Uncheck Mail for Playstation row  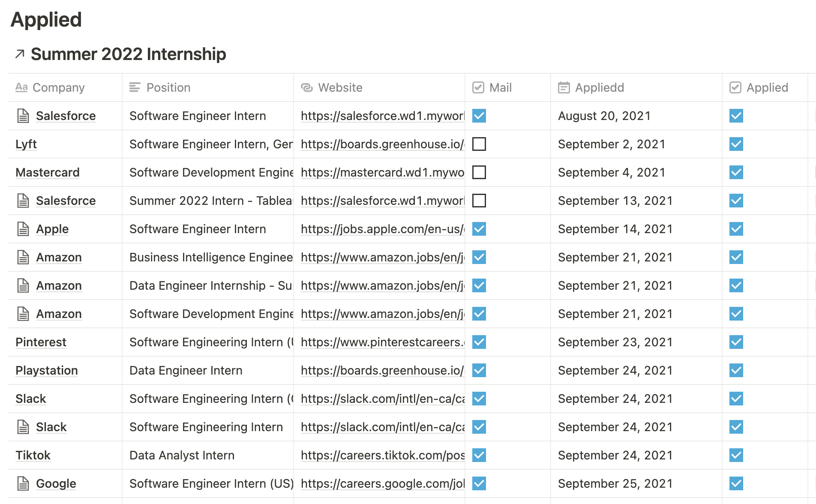(479, 370)
